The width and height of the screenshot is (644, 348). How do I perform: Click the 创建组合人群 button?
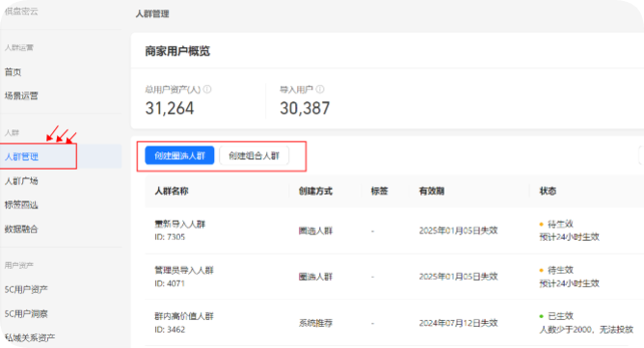point(254,155)
